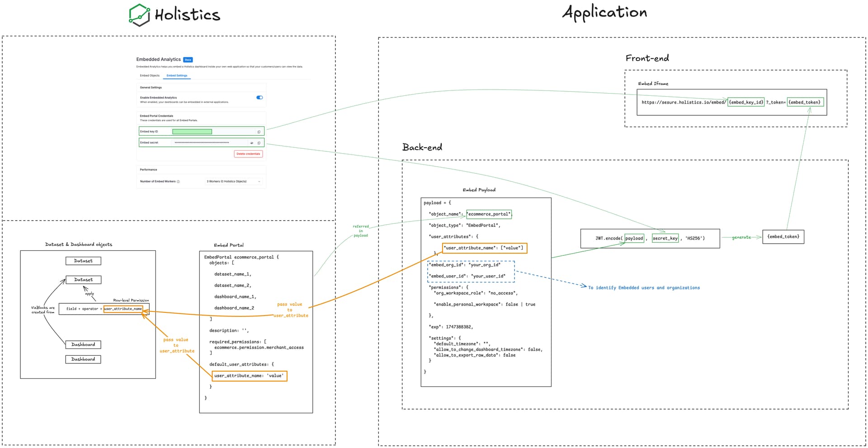The image size is (868, 448).
Task: Click dataset_name_1 in Embed Portal
Action: (233, 274)
